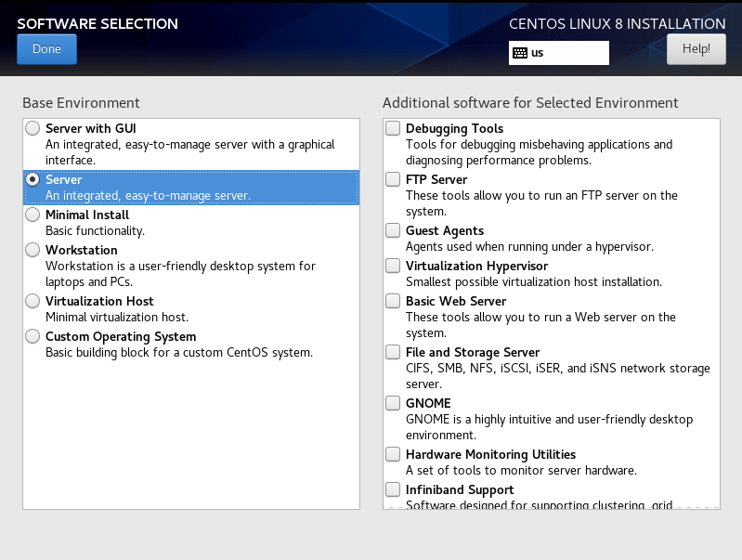Enable Virtualization Hypervisor checkbox
Screen dimensions: 742x560
pos(393,266)
